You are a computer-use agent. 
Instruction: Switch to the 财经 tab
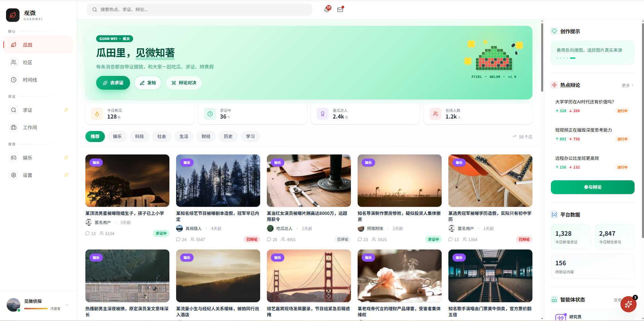[206, 136]
